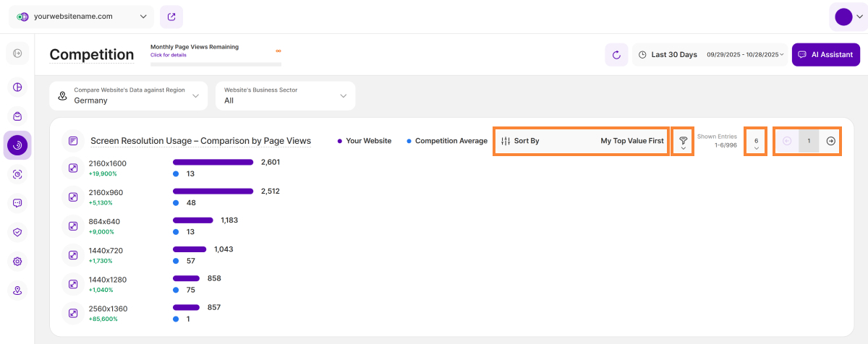Open the shield security sidebar icon
The width and height of the screenshot is (868, 344).
click(x=18, y=232)
